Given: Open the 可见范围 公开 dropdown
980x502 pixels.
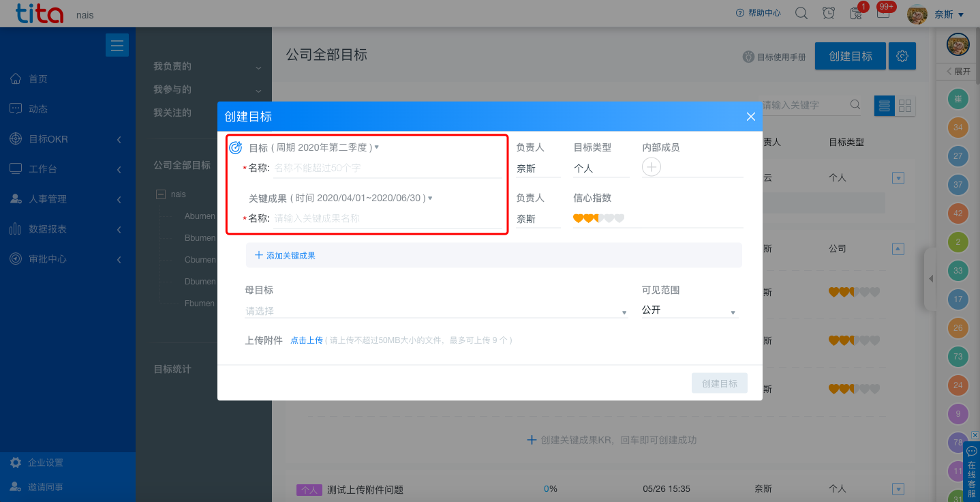Looking at the screenshot, I should tap(690, 310).
